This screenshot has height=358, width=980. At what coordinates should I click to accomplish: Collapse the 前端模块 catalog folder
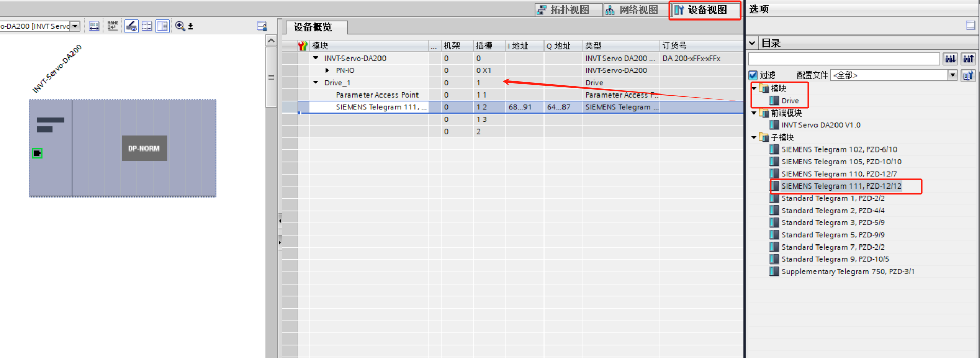pyautogui.click(x=754, y=112)
